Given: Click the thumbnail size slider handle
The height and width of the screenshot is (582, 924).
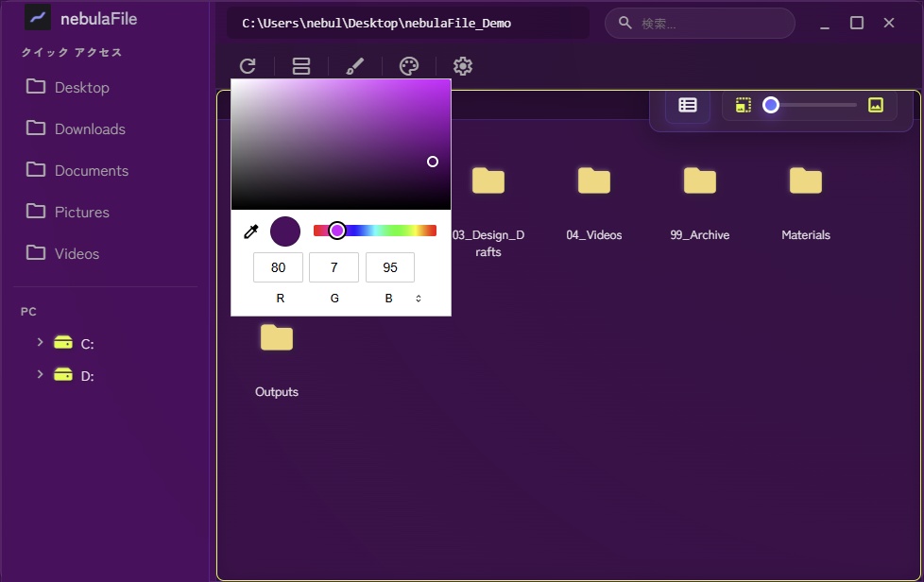Looking at the screenshot, I should tap(771, 105).
